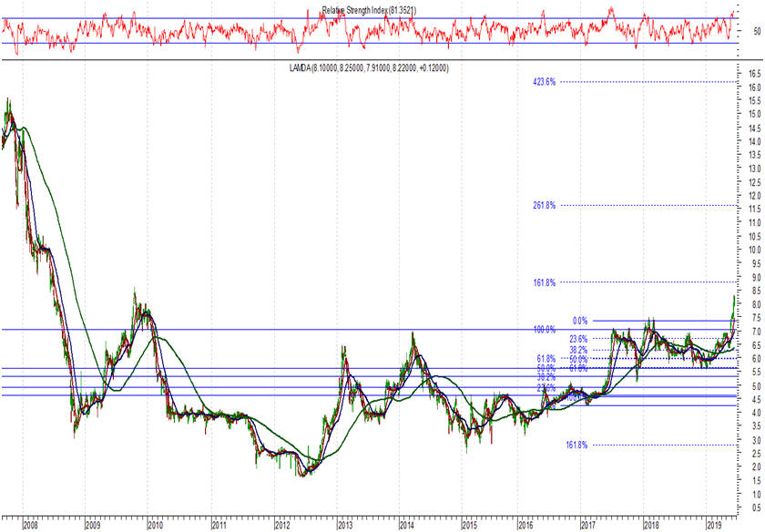Click the 6.0 price axis value
The width and height of the screenshot is (765, 532).
tap(756, 359)
